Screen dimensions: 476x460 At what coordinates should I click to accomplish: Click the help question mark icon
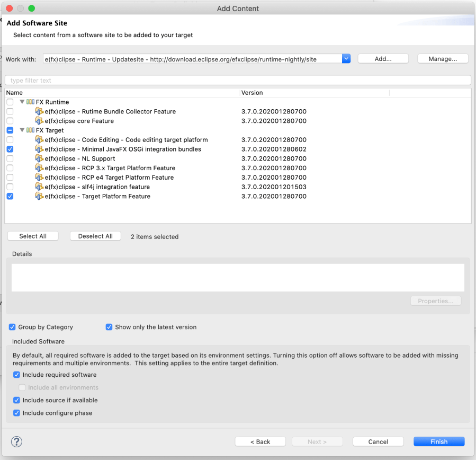(16, 441)
